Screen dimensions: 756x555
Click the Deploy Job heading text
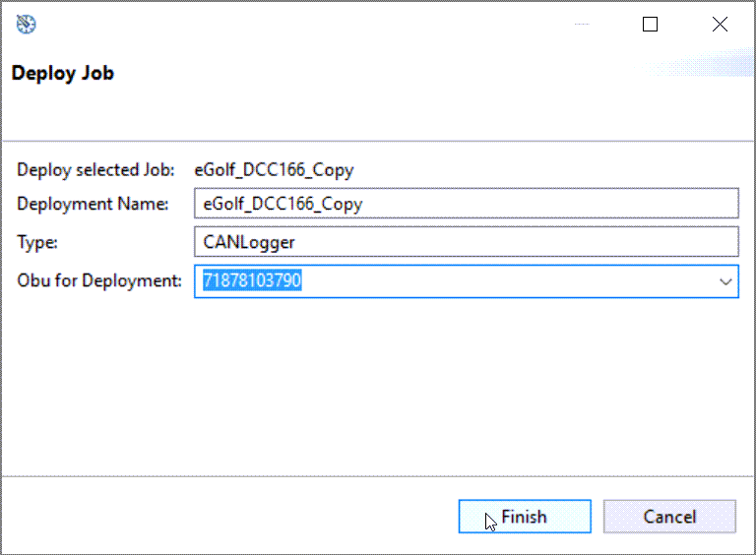coord(63,74)
